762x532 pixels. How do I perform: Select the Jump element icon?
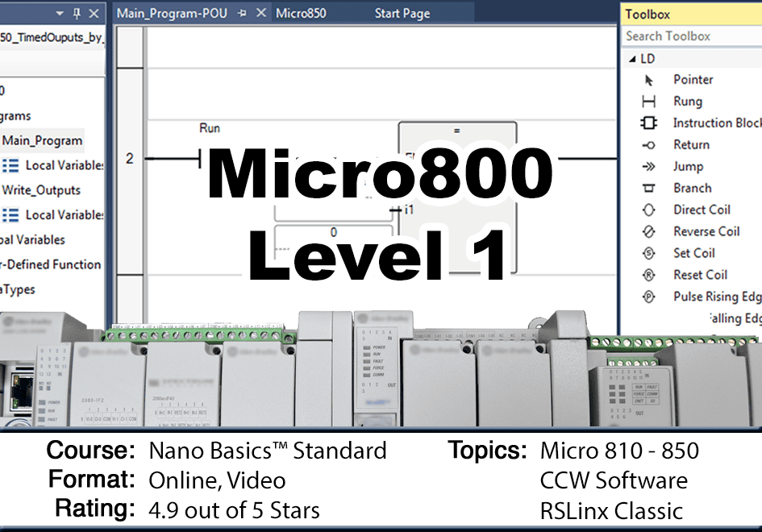(649, 167)
